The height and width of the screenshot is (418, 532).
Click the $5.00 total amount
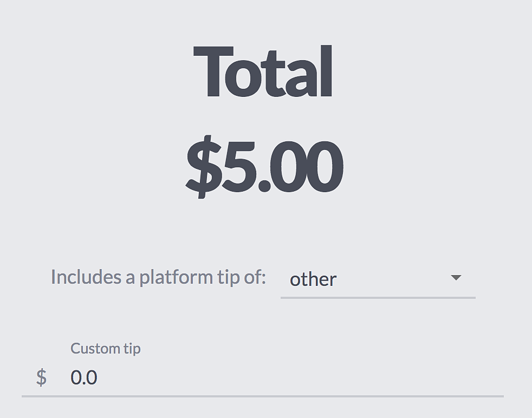click(x=264, y=165)
